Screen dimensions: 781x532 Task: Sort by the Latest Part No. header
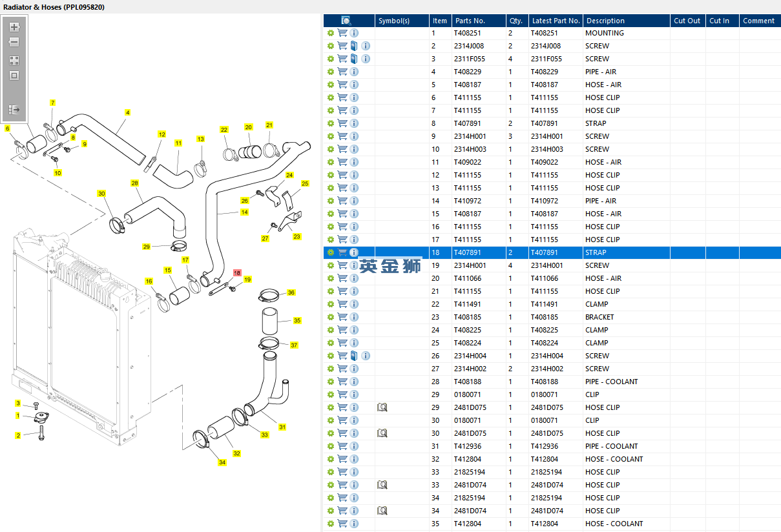pyautogui.click(x=555, y=21)
